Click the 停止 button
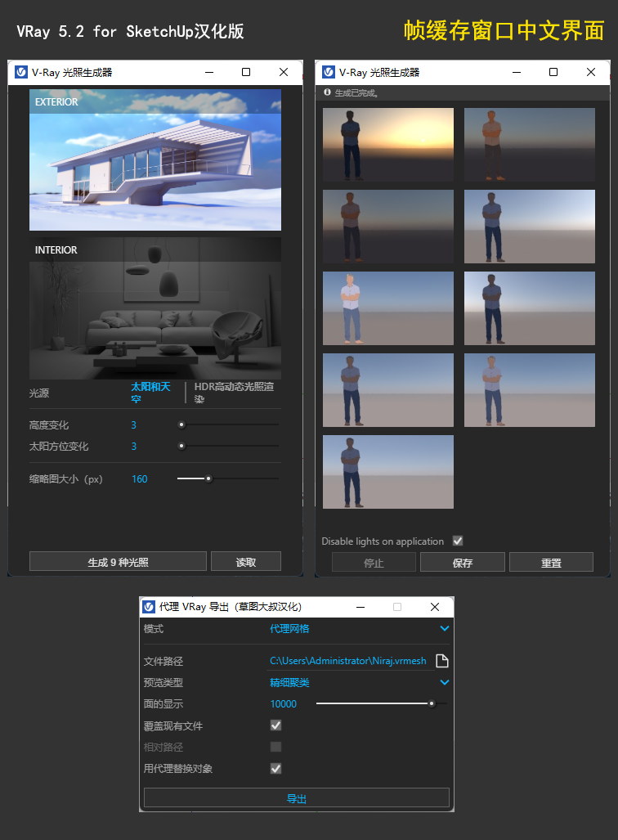618x840 pixels. [x=374, y=563]
